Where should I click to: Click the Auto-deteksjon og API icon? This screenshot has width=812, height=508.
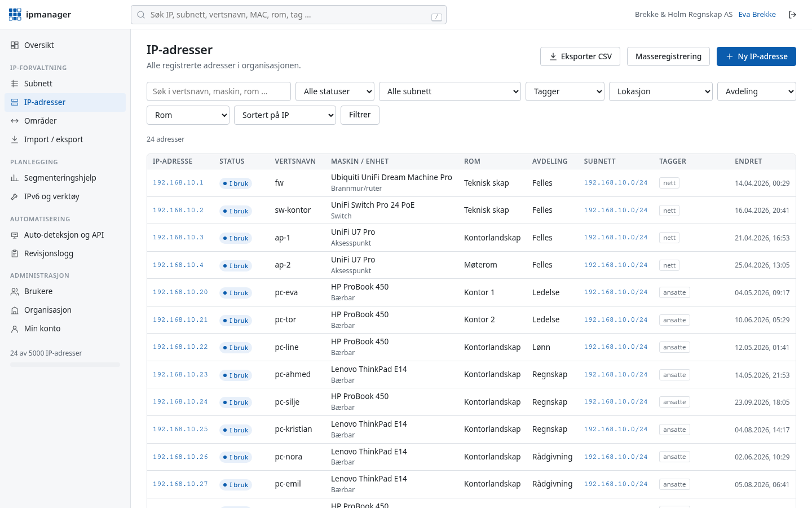coord(15,235)
